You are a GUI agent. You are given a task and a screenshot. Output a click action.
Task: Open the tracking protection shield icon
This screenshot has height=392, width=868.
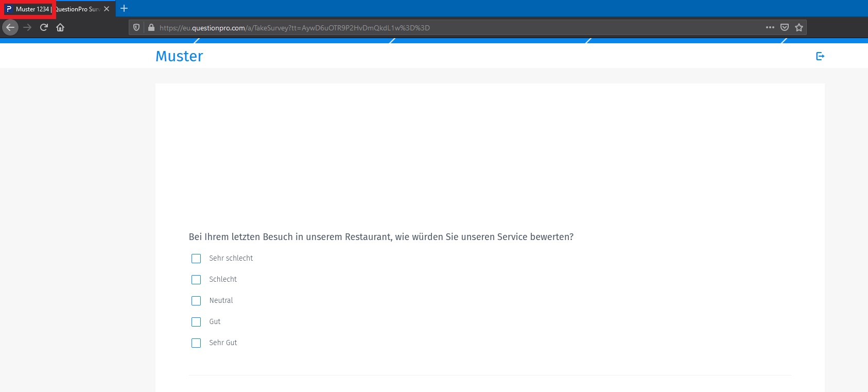tap(136, 27)
